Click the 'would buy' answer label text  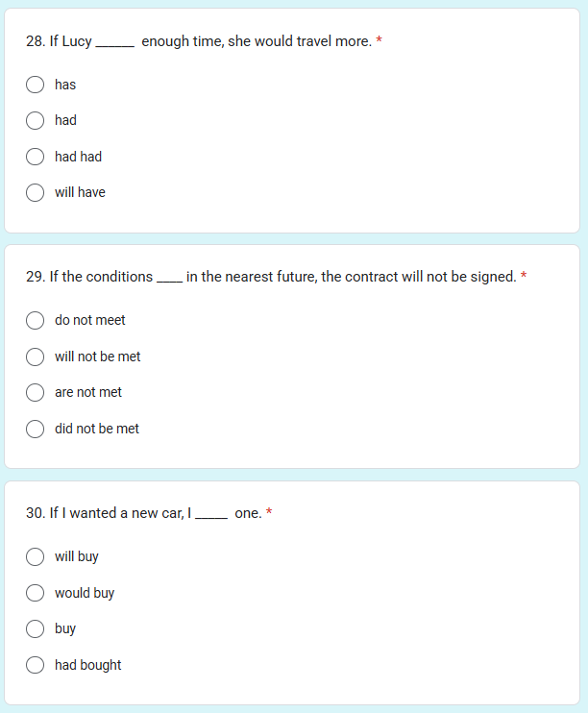tap(85, 593)
